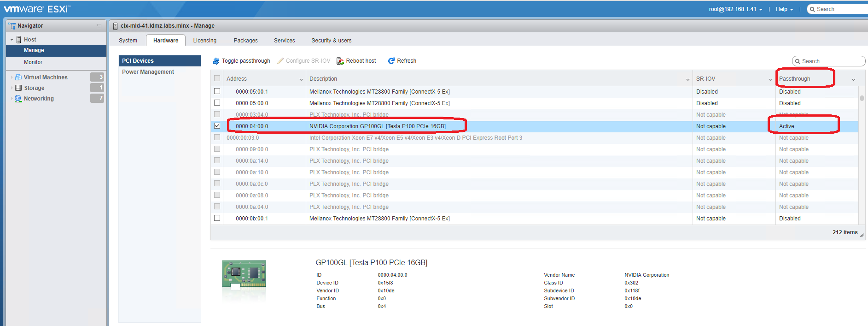Click checkbox for address 0000:00:03.0

click(x=217, y=137)
